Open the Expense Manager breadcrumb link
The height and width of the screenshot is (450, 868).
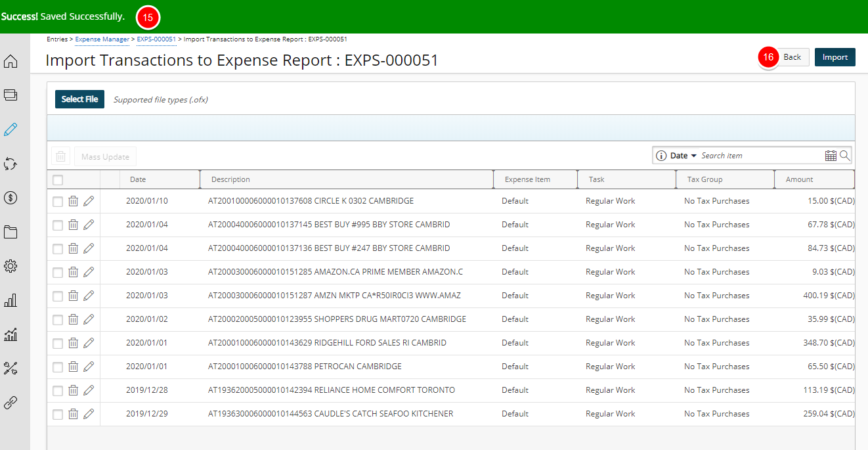102,39
